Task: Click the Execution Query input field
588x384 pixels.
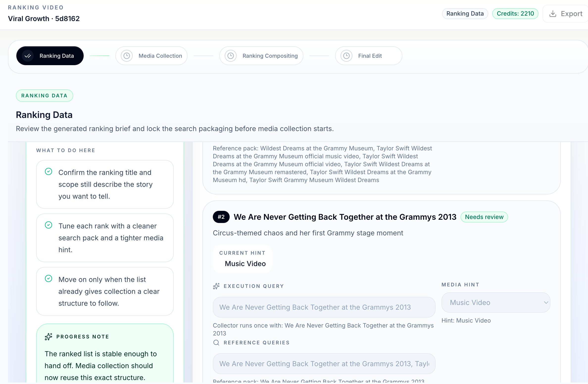Action: pos(324,307)
